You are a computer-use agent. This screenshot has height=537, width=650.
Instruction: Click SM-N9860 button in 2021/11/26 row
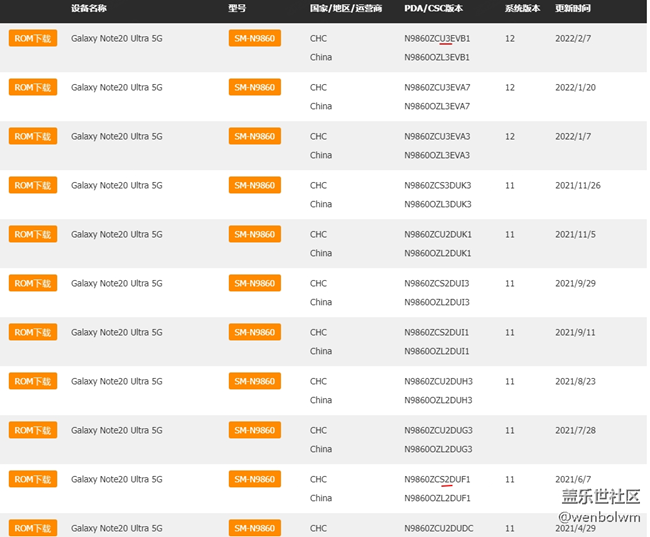coord(254,185)
